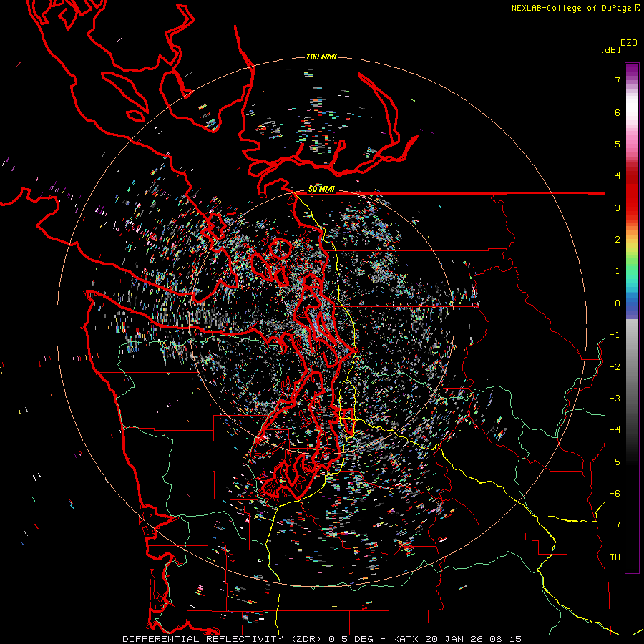Click the 2 dB scale value
Screen dimensions: 644x644
(618, 240)
